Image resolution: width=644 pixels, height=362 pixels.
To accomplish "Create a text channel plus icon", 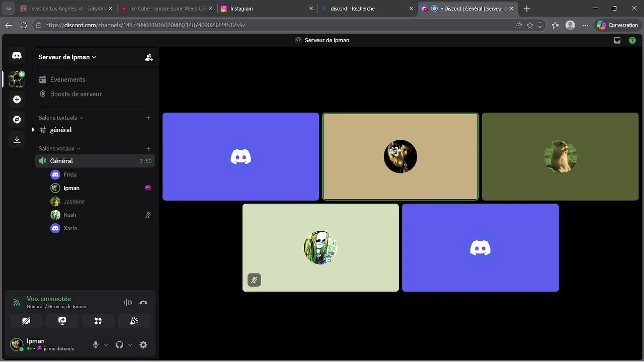I will (148, 118).
